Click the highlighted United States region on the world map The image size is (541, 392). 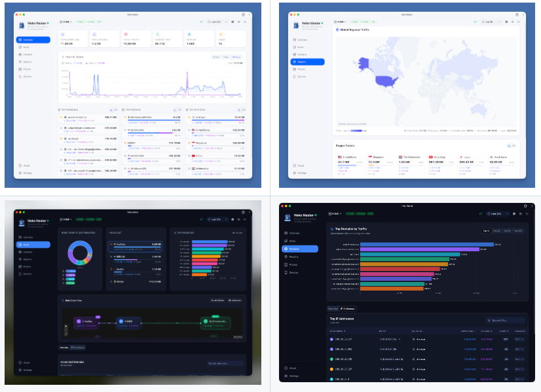[386, 81]
